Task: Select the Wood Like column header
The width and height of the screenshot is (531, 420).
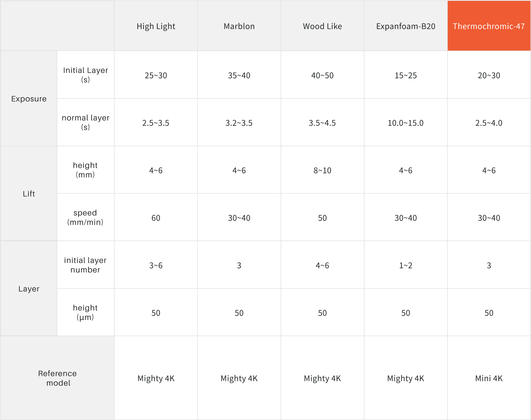Action: (x=323, y=26)
